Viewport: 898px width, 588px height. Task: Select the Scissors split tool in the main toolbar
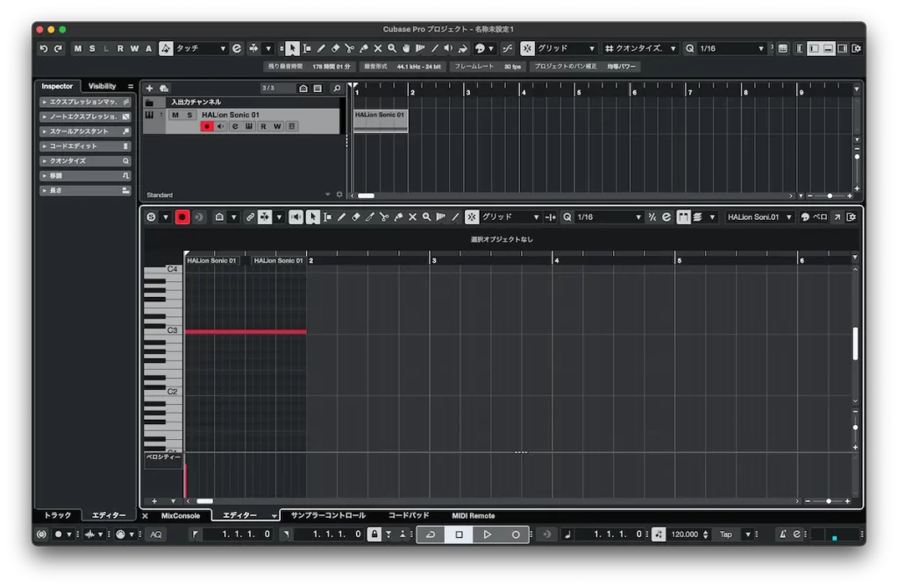pos(349,48)
